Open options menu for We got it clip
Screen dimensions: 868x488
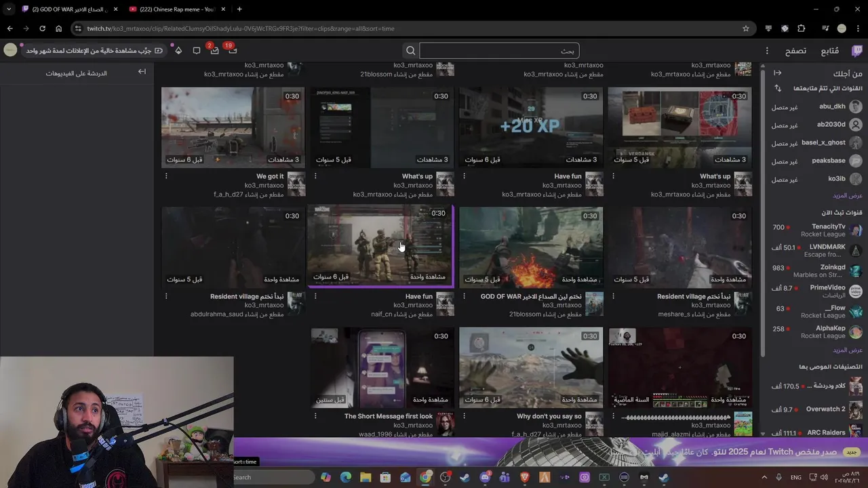(166, 176)
